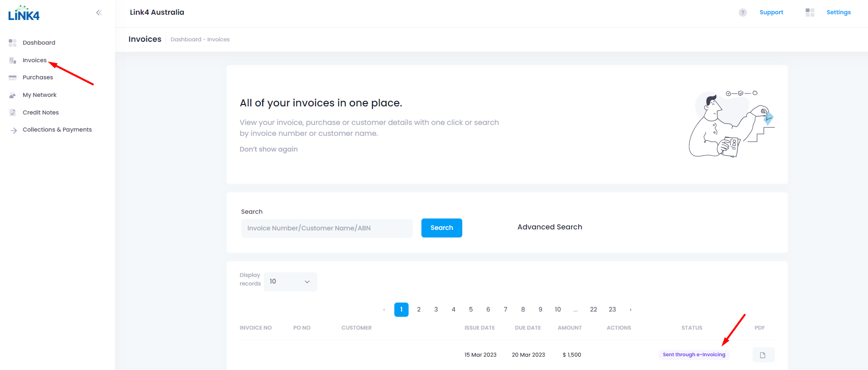The image size is (868, 370).
Task: Click the pagination ellipsis
Action: (x=575, y=310)
